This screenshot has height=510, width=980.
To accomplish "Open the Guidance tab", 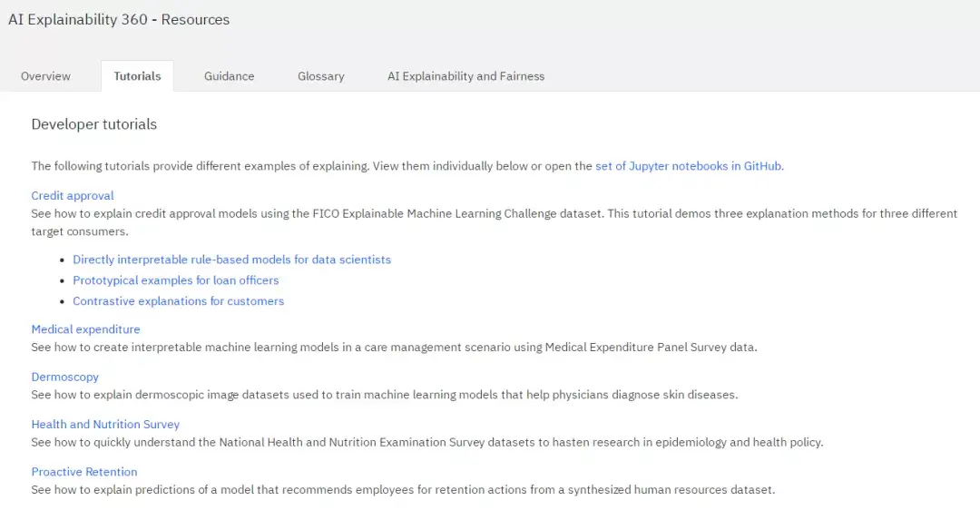I will tap(229, 76).
